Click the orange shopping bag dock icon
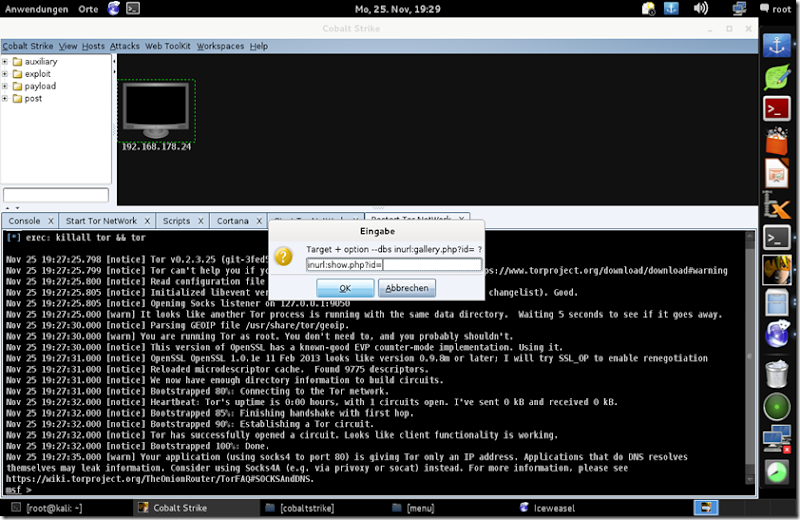800x520 pixels. tap(777, 141)
